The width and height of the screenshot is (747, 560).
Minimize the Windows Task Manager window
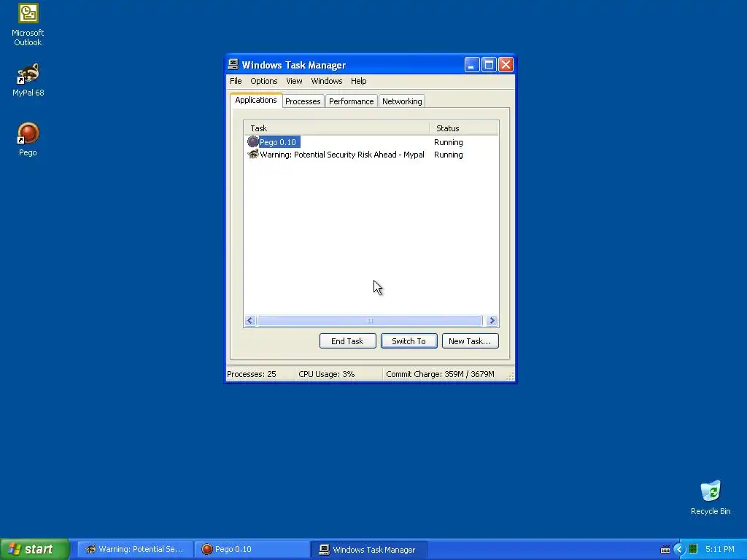472,64
